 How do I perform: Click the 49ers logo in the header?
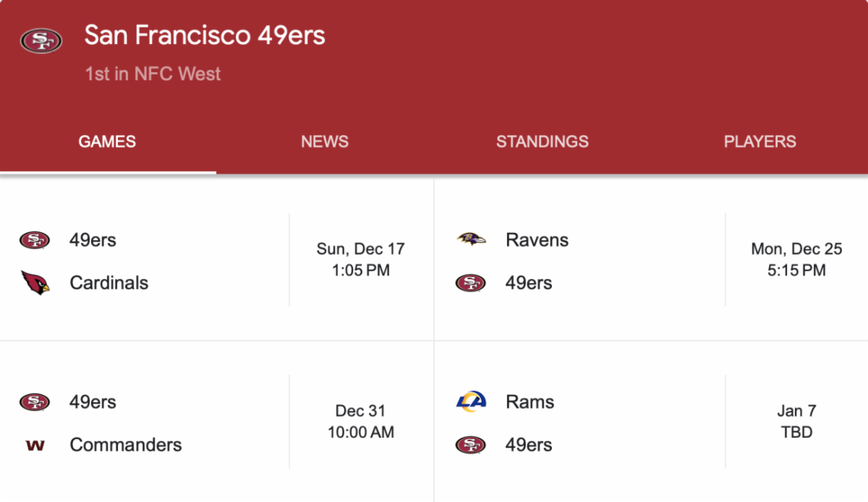41,41
